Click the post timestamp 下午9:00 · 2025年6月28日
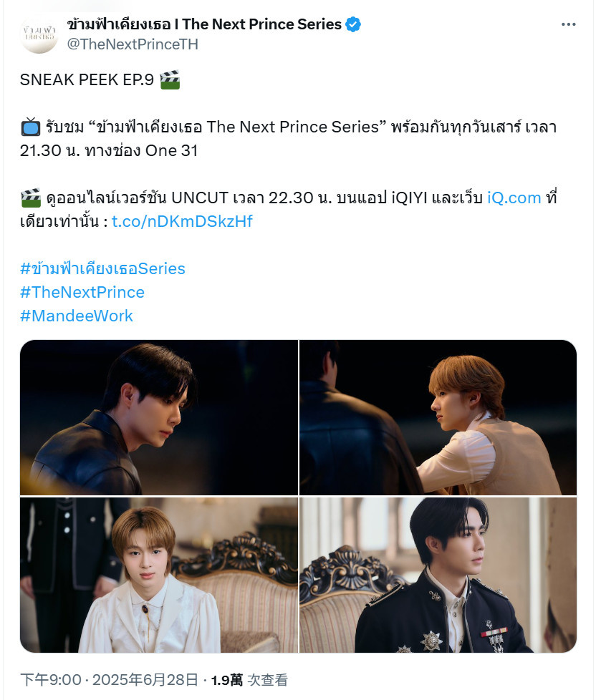This screenshot has width=596, height=700. pos(109,680)
